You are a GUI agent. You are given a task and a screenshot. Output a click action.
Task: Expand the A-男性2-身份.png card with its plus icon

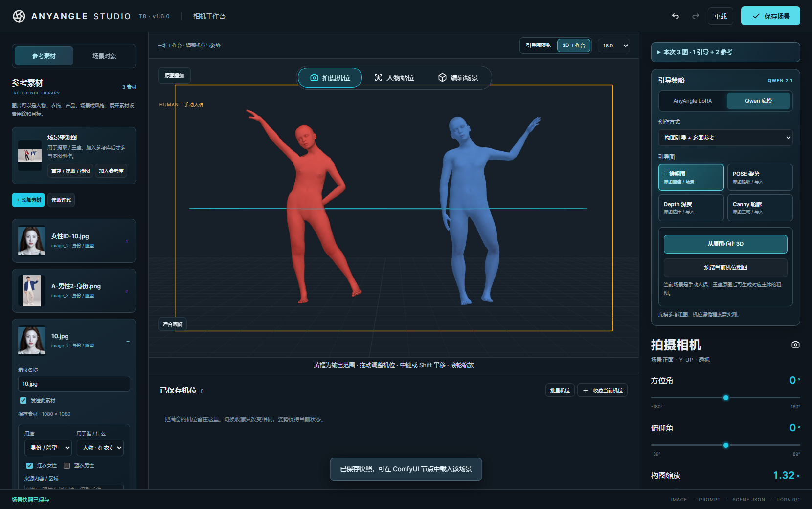[x=127, y=291]
